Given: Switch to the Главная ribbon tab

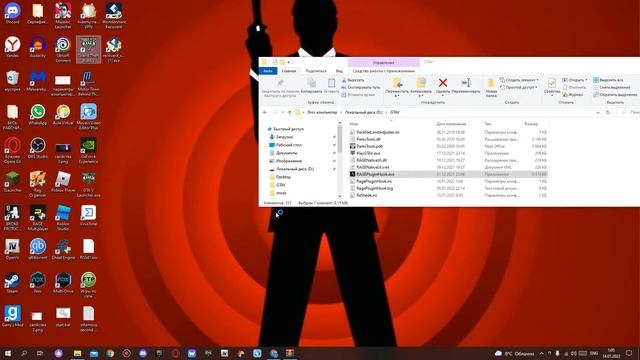Looking at the screenshot, I should pyautogui.click(x=289, y=71).
